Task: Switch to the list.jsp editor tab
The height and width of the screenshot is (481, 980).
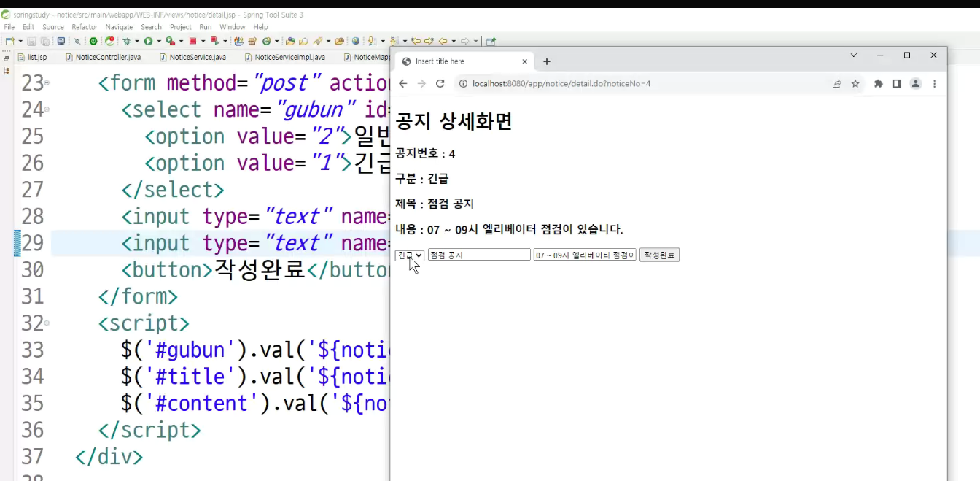Action: point(33,57)
